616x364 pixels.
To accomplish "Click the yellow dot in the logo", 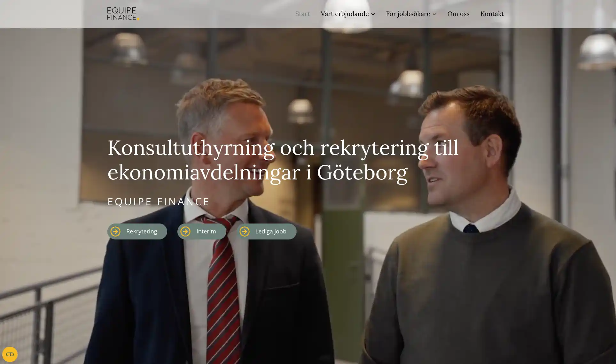I will pos(138,19).
